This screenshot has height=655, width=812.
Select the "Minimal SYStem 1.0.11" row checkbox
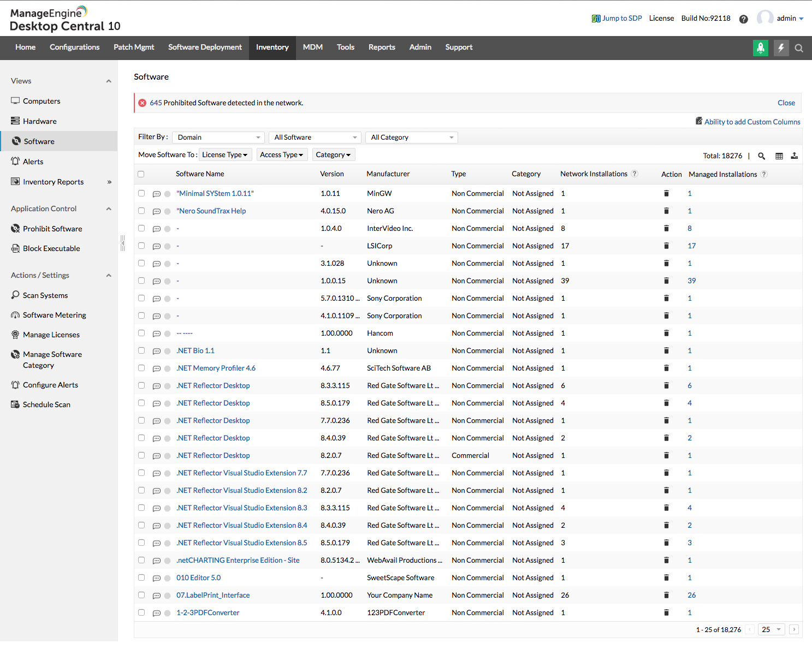pyautogui.click(x=141, y=193)
